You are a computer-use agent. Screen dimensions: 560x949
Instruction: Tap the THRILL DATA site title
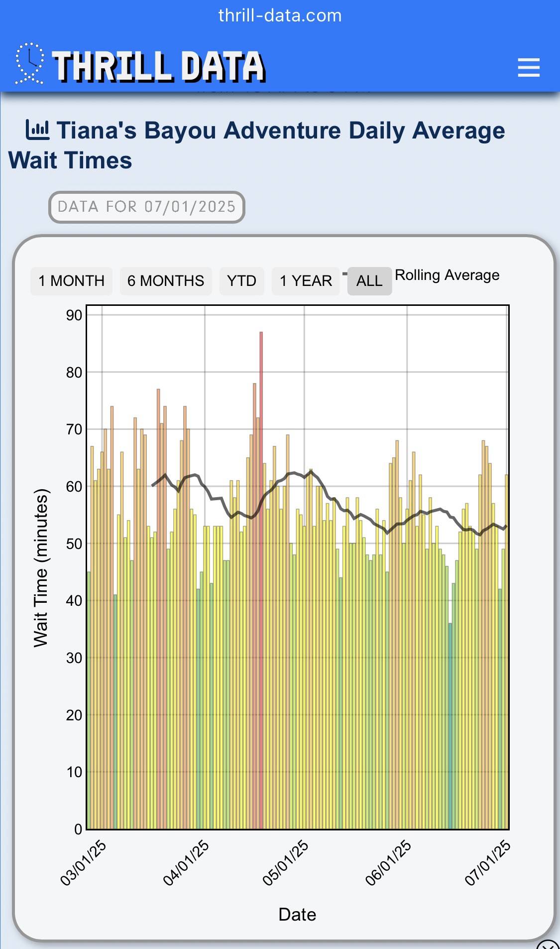click(159, 67)
